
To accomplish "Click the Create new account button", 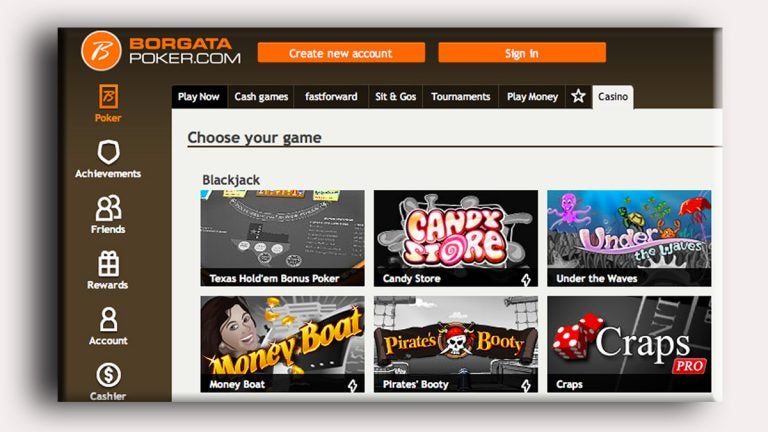I will (x=341, y=53).
